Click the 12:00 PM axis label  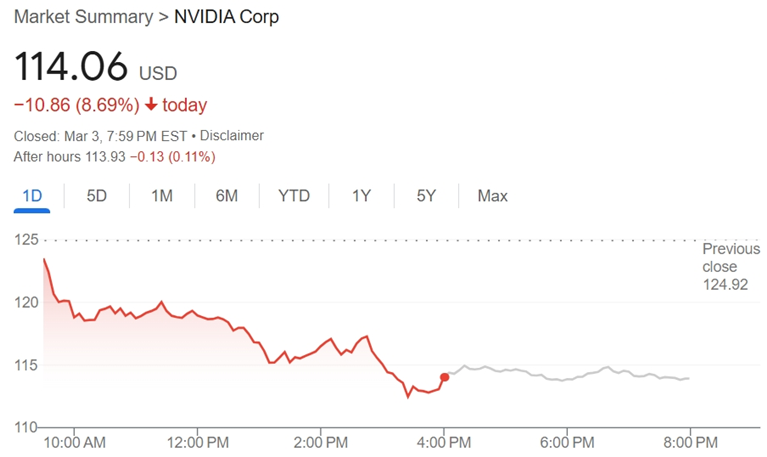click(x=198, y=441)
